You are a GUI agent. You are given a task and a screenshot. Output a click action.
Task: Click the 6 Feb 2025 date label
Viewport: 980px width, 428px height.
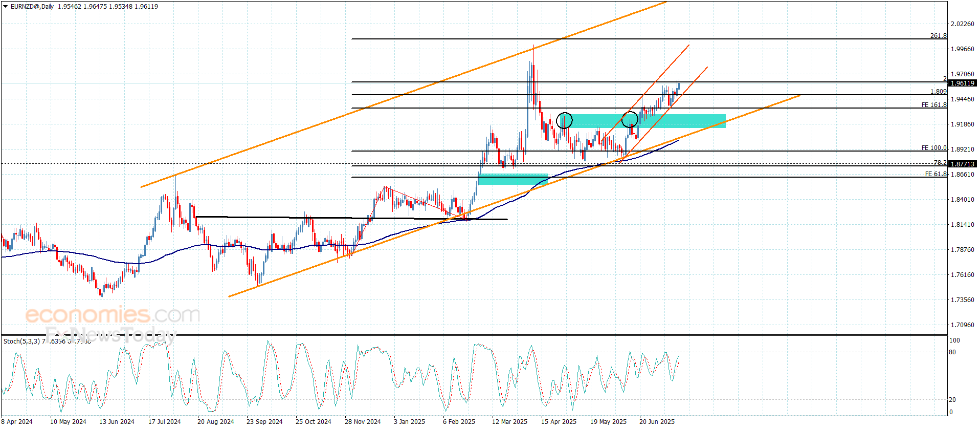coord(459,422)
